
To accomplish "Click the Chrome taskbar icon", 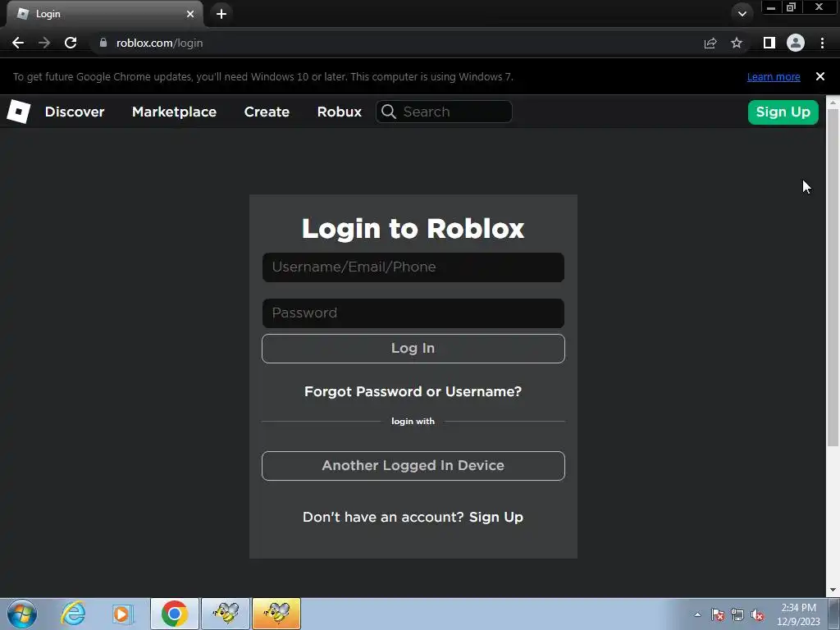I will (174, 614).
